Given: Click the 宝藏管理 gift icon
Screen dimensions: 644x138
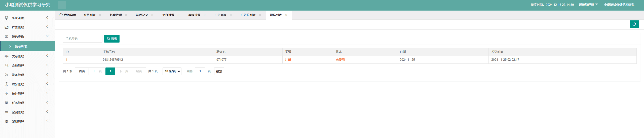Looking at the screenshot, I should (x=7, y=112).
